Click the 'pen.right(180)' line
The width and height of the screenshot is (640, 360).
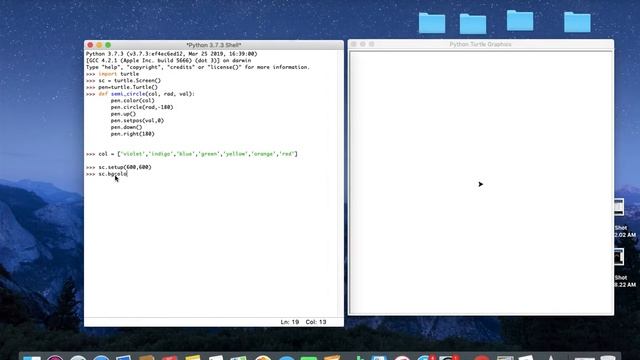click(x=133, y=134)
